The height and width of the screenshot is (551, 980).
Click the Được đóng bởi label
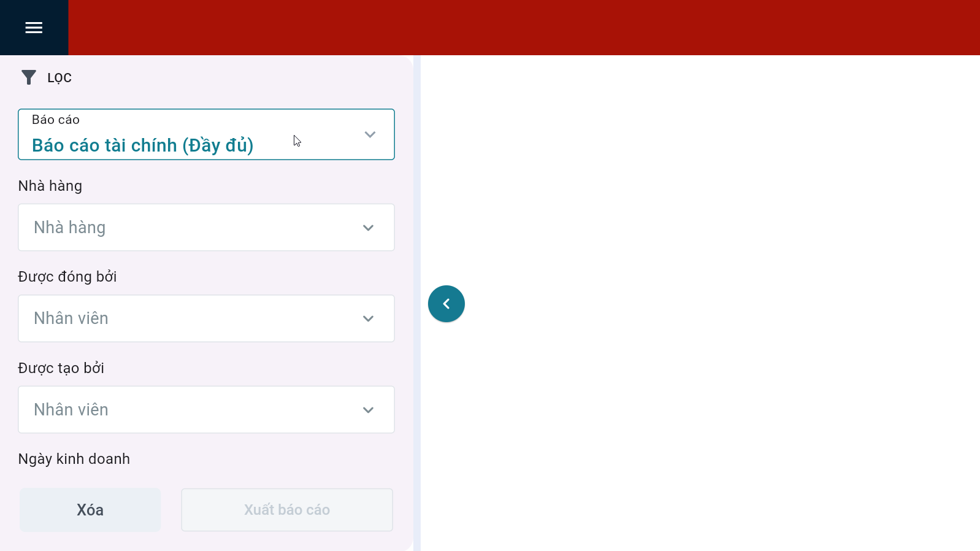[x=67, y=277]
